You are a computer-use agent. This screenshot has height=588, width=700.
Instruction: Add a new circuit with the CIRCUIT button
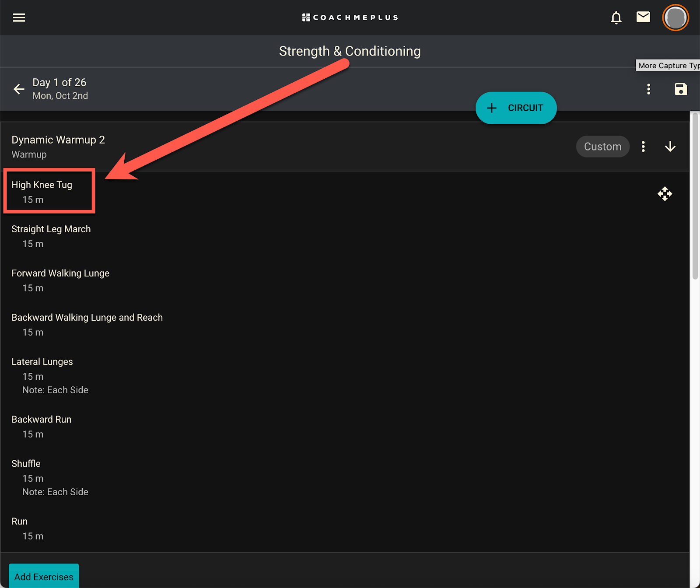(516, 108)
